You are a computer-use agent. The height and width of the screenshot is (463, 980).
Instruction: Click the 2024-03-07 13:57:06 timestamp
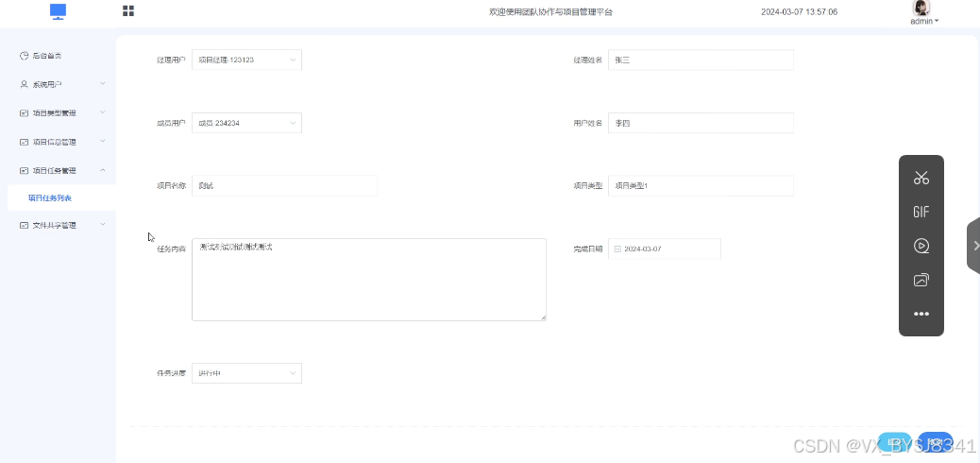click(x=800, y=12)
